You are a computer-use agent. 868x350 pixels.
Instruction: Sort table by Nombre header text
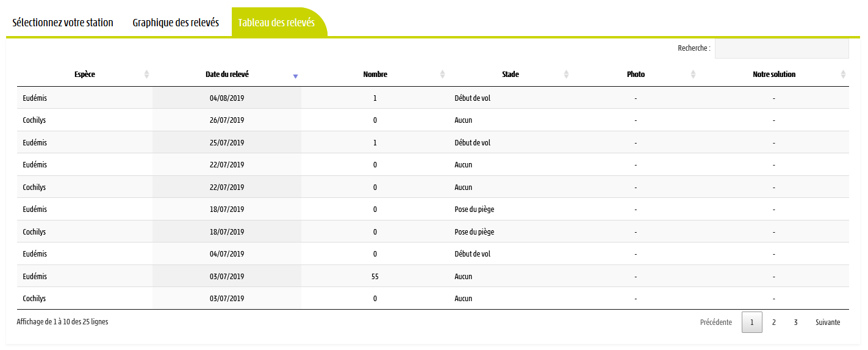375,75
